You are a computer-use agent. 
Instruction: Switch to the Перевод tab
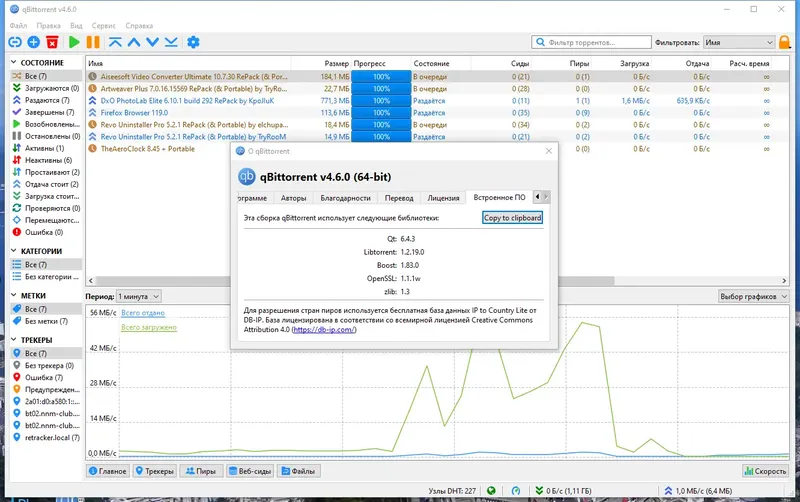[x=399, y=198]
